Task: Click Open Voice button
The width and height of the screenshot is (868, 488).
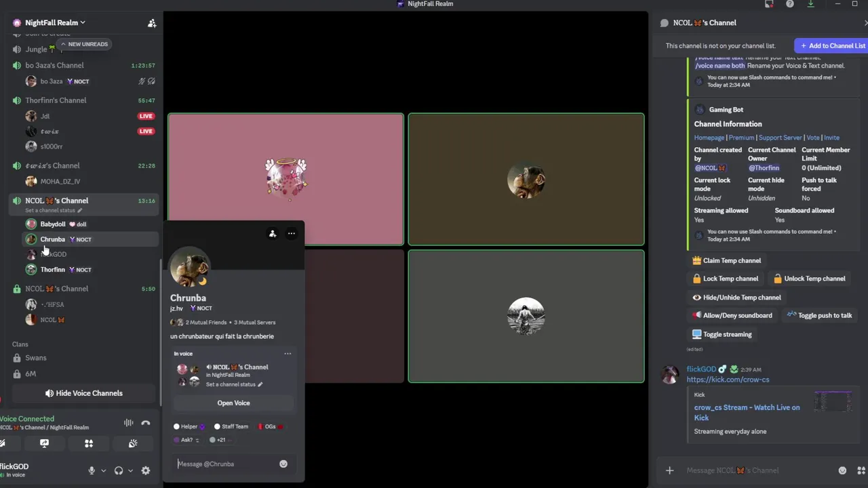Action: click(x=233, y=403)
